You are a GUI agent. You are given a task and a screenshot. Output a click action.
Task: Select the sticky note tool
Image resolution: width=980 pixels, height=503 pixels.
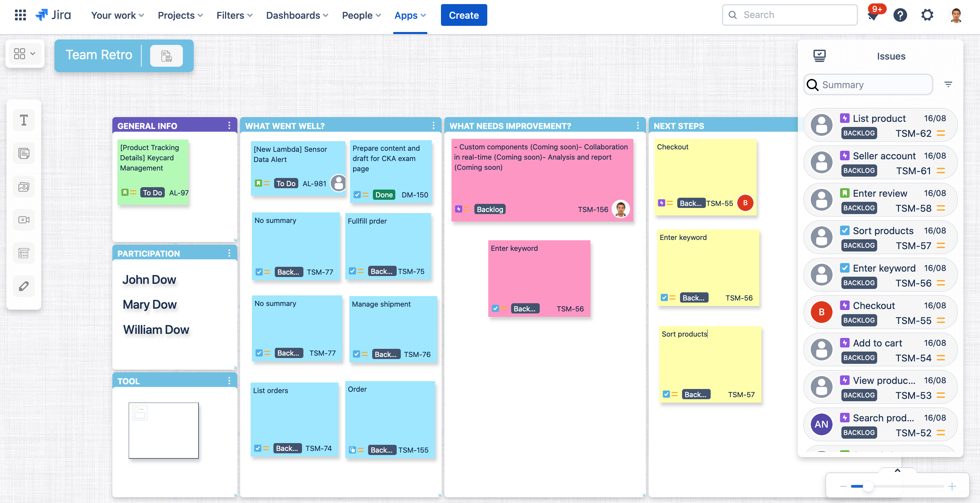23,153
